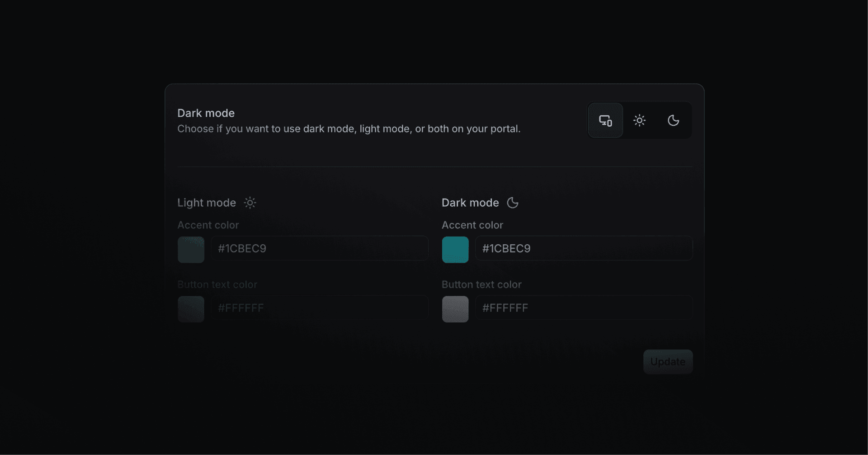This screenshot has height=455, width=868.
Task: Click the Update button to save changes
Action: (x=668, y=362)
